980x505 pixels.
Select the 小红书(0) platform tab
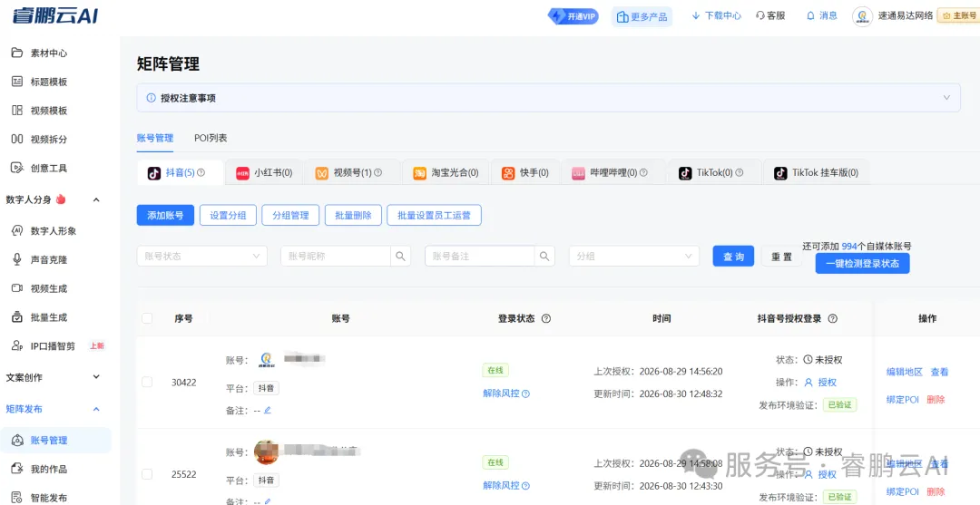tap(264, 173)
